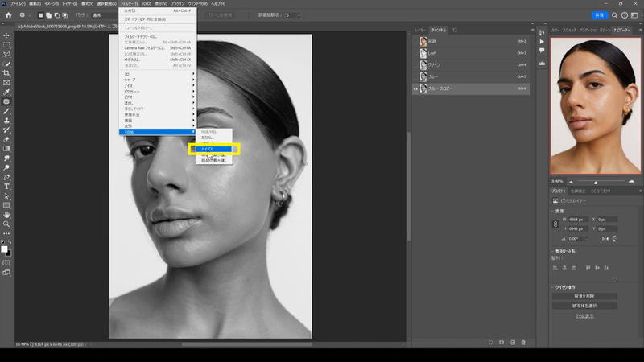This screenshot has width=644, height=362.
Task: Toggle visibility of the RGB channel
Action: coord(415,40)
